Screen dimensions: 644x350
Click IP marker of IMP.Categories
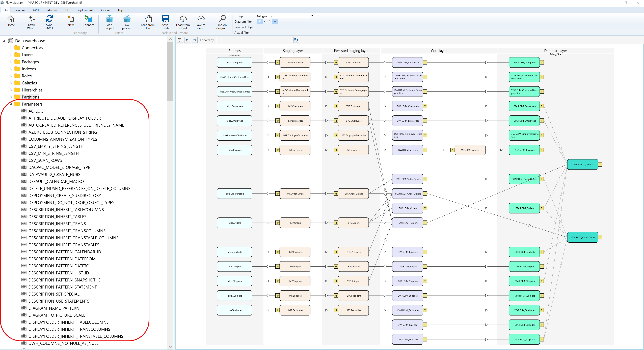pos(277,62)
